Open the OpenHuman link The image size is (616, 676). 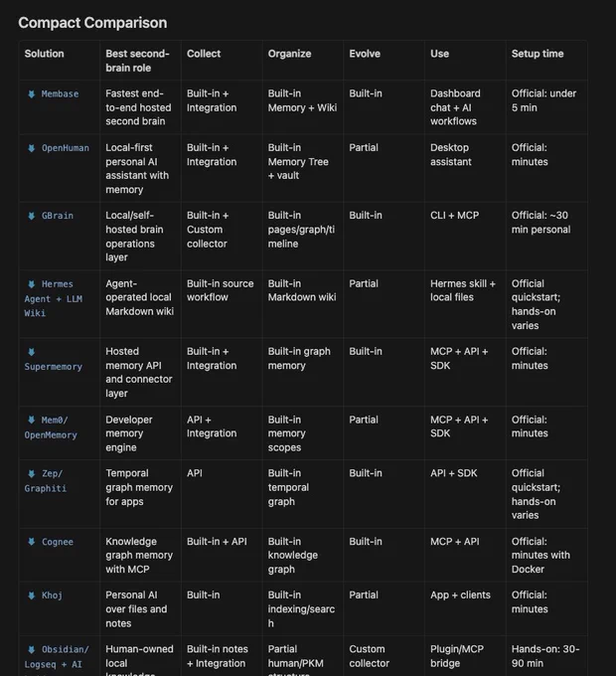pyautogui.click(x=65, y=148)
